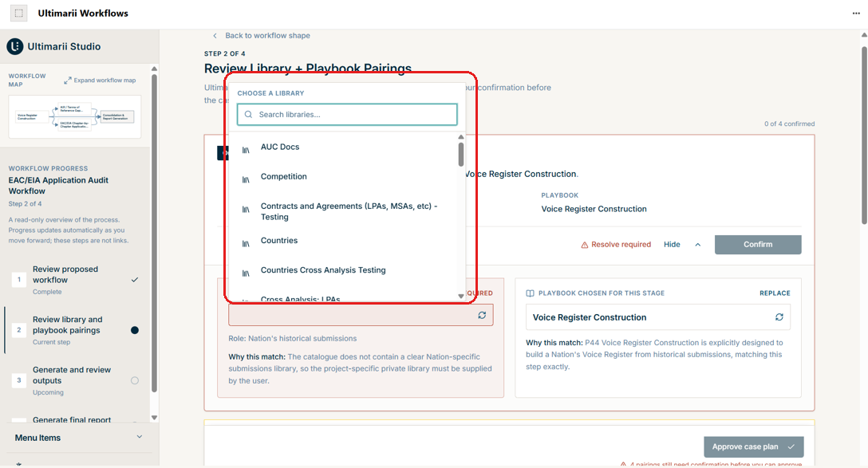Click the library list scroll down arrow
This screenshot has width=868, height=468.
[x=460, y=296]
